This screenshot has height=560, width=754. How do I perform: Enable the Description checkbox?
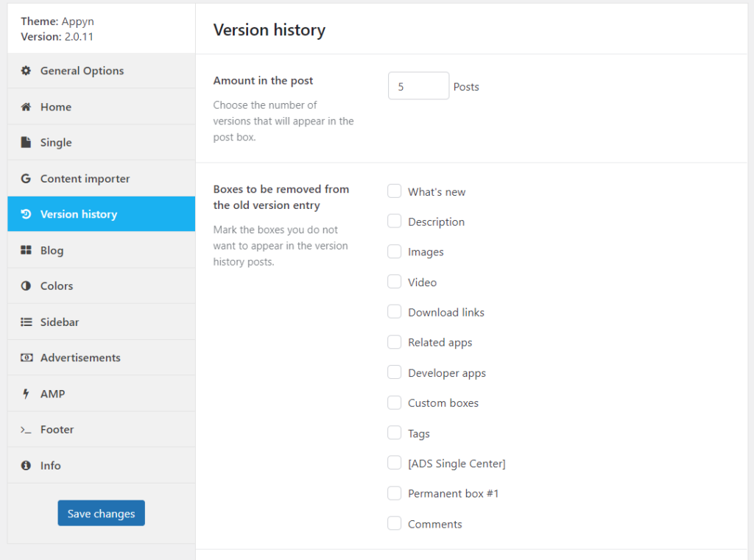pyautogui.click(x=395, y=221)
